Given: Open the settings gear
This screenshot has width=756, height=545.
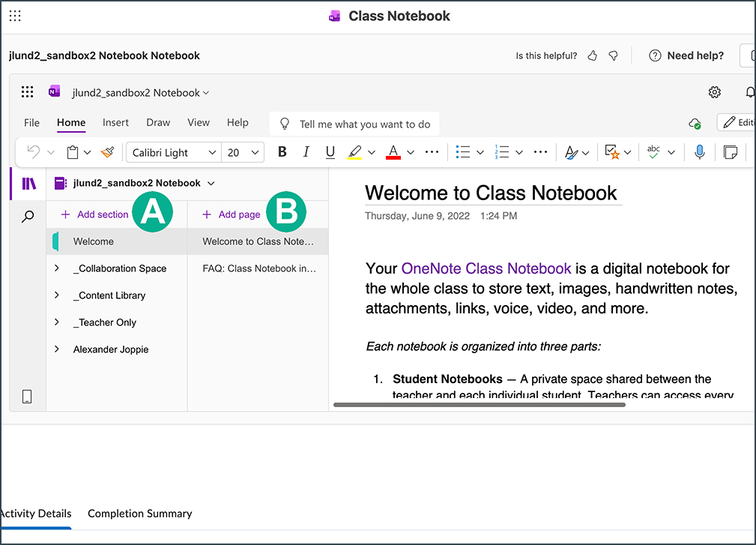Looking at the screenshot, I should click(x=715, y=92).
